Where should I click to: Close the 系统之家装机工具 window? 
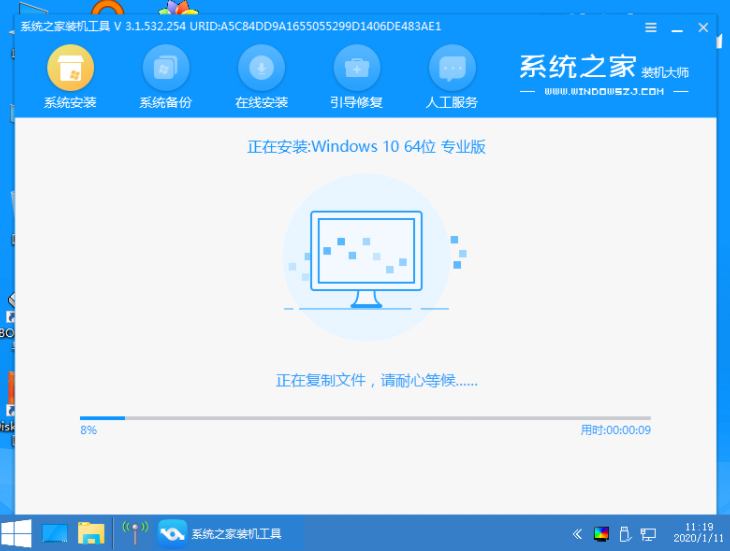pos(703,27)
